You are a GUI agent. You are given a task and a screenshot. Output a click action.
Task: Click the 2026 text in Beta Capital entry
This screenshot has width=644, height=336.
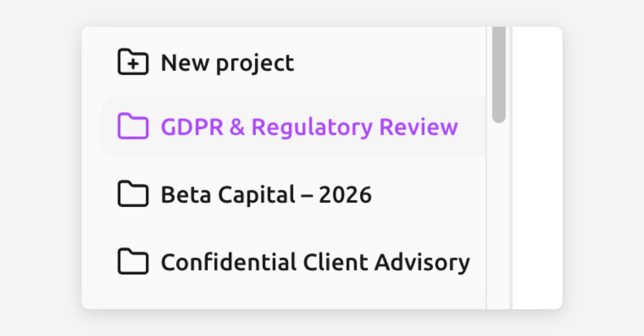point(345,194)
